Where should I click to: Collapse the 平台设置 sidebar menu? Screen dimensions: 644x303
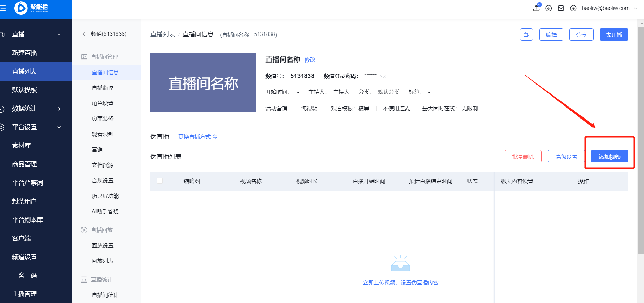pos(36,127)
